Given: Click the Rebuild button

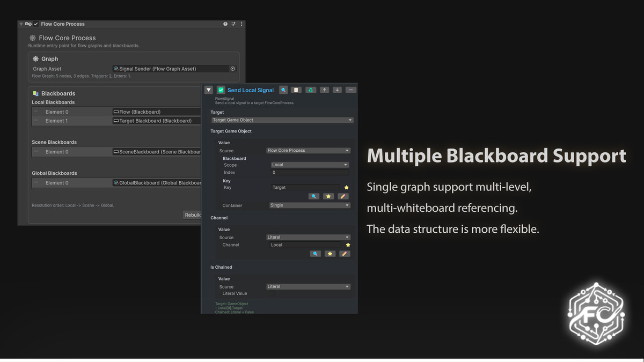Looking at the screenshot, I should [192, 215].
